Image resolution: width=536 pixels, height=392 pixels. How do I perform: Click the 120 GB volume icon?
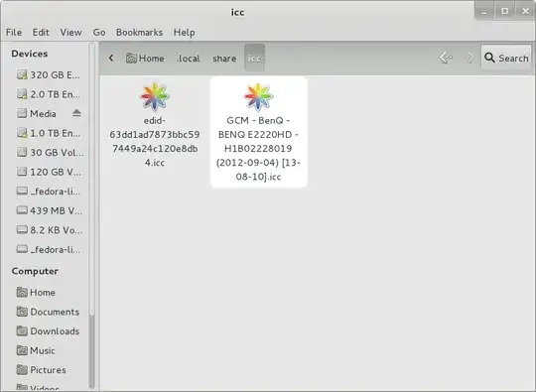[x=22, y=172]
